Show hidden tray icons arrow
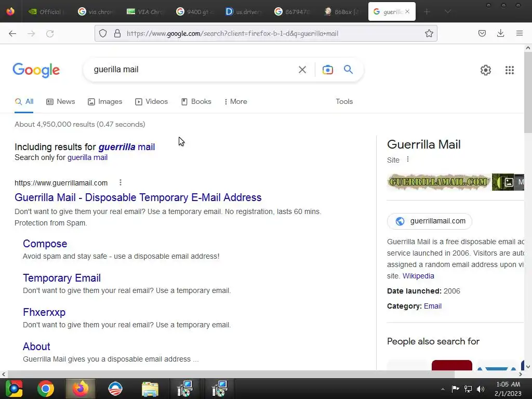Image resolution: width=532 pixels, height=399 pixels. point(443,389)
